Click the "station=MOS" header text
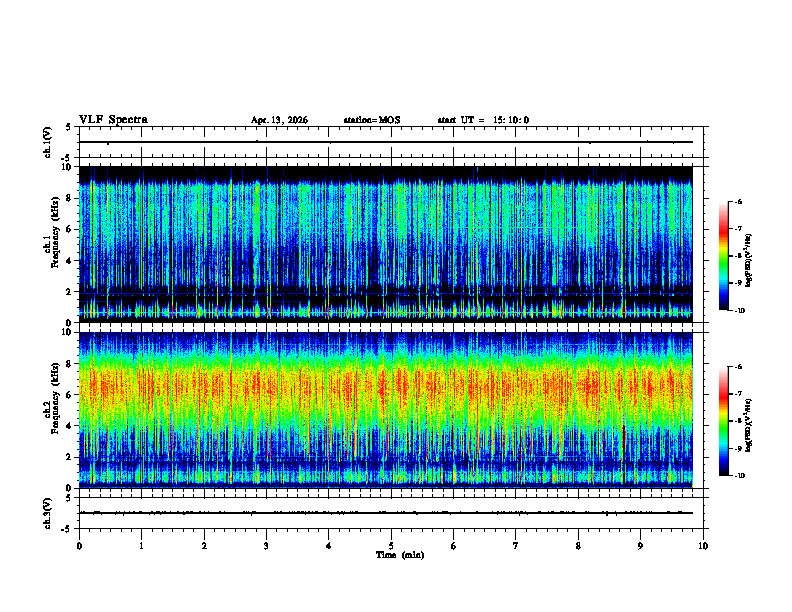The width and height of the screenshot is (792, 612). point(372,120)
